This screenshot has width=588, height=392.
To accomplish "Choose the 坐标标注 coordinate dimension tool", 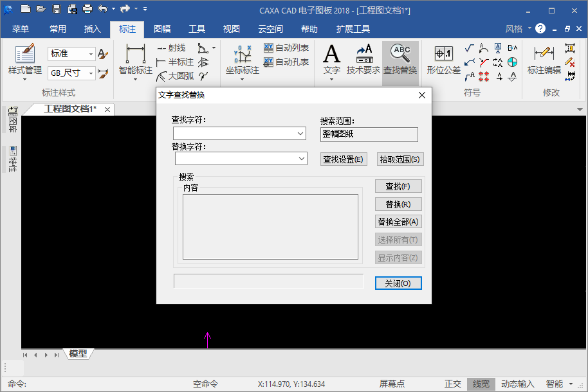I will [243, 62].
